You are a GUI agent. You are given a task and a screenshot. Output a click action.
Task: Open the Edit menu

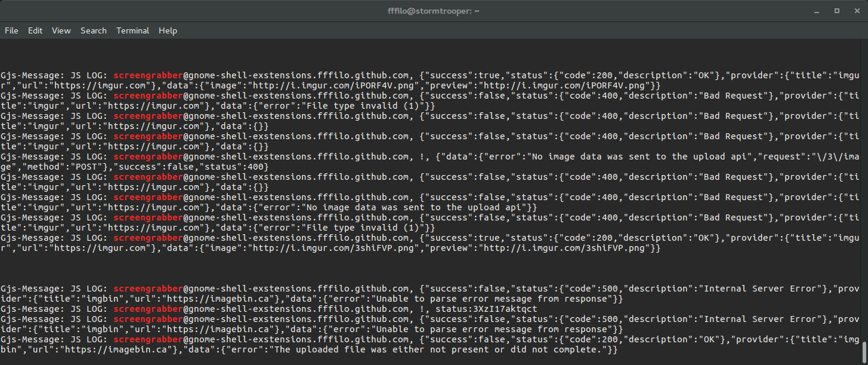pos(35,30)
